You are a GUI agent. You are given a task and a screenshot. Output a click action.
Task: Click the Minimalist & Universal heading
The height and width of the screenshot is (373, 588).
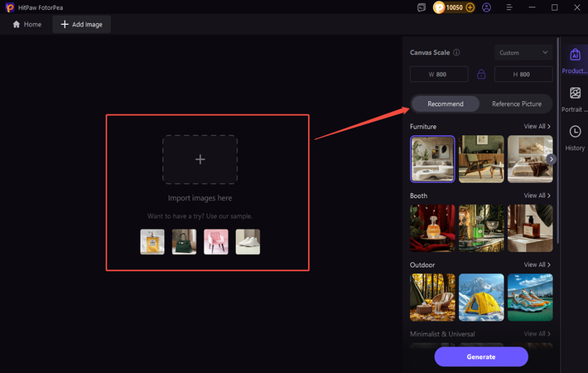[x=442, y=333]
